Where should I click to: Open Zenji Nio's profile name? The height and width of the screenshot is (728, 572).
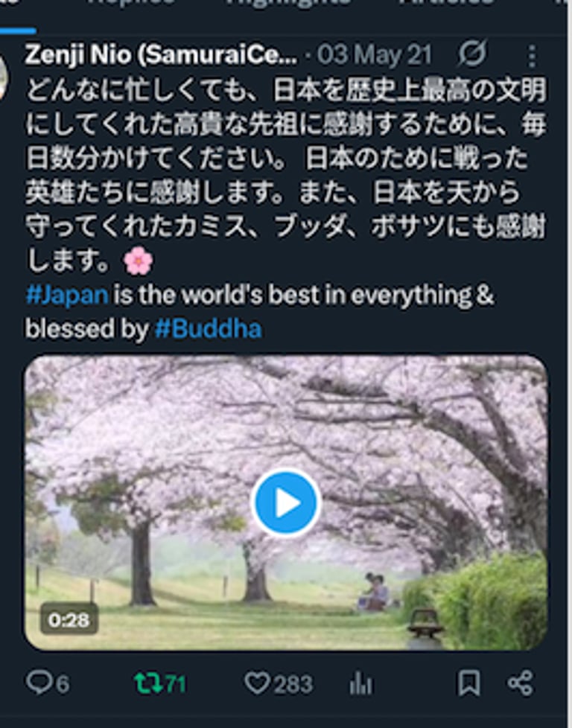pyautogui.click(x=161, y=55)
